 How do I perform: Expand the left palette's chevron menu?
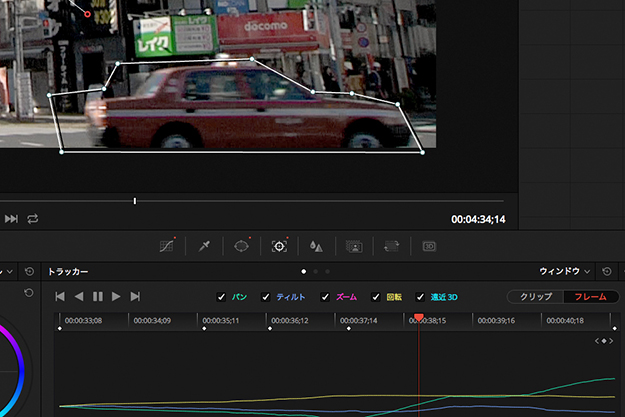click(x=10, y=271)
